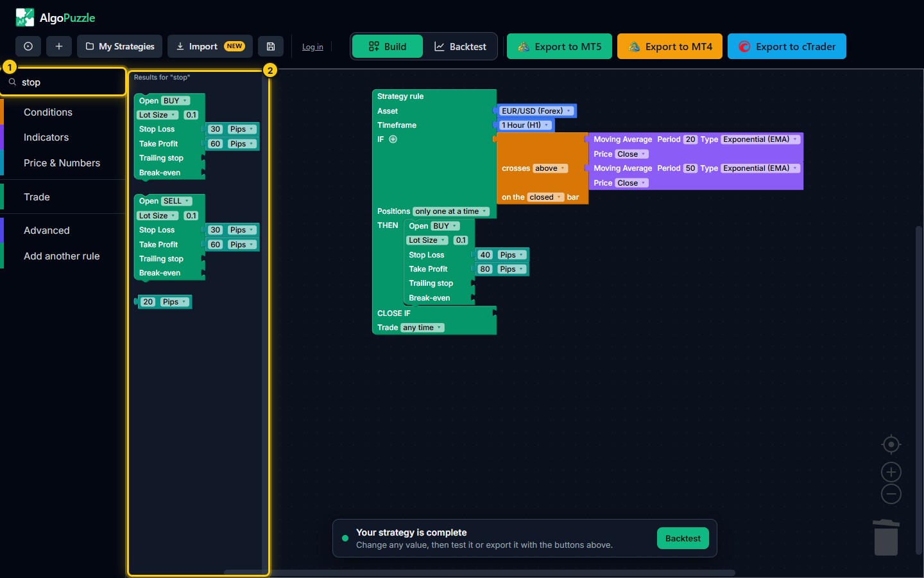Add a condition with the plus icon beside IF
This screenshot has width=924, height=578.
pyautogui.click(x=393, y=139)
